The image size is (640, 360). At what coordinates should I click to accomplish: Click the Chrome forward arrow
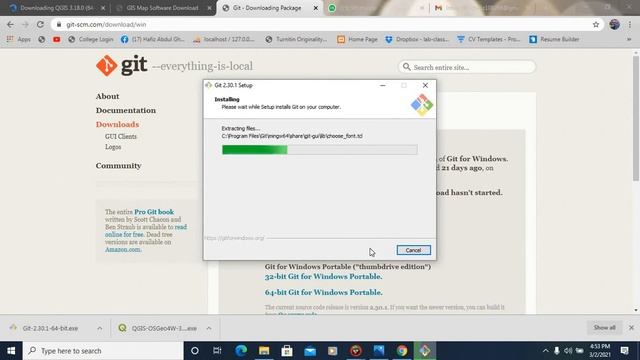(x=25, y=24)
